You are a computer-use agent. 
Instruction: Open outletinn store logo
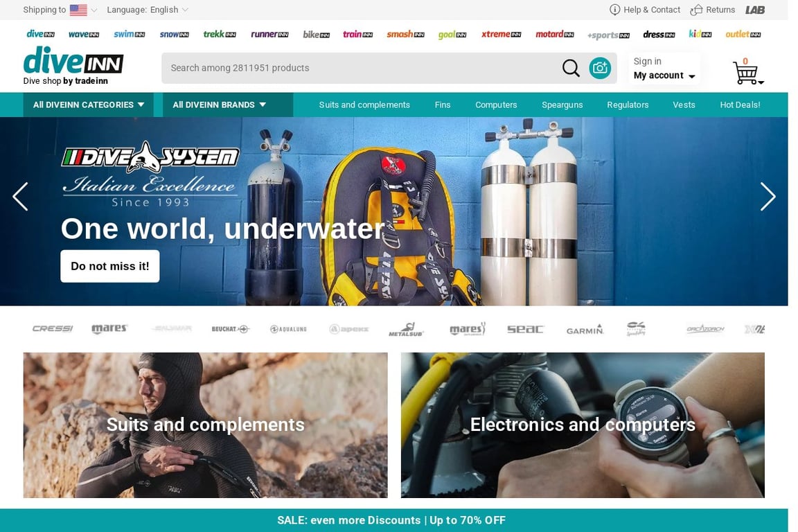pos(743,34)
